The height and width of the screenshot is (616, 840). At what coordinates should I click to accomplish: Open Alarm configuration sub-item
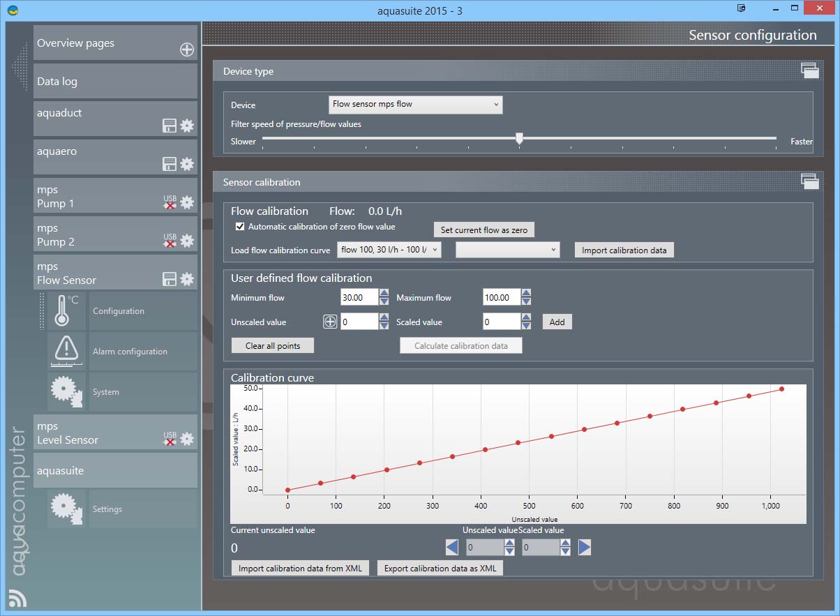pyautogui.click(x=144, y=352)
